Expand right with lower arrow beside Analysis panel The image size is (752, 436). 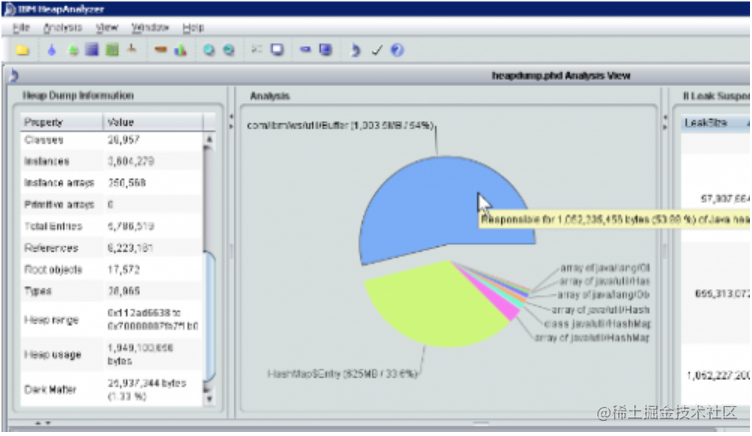[231, 127]
